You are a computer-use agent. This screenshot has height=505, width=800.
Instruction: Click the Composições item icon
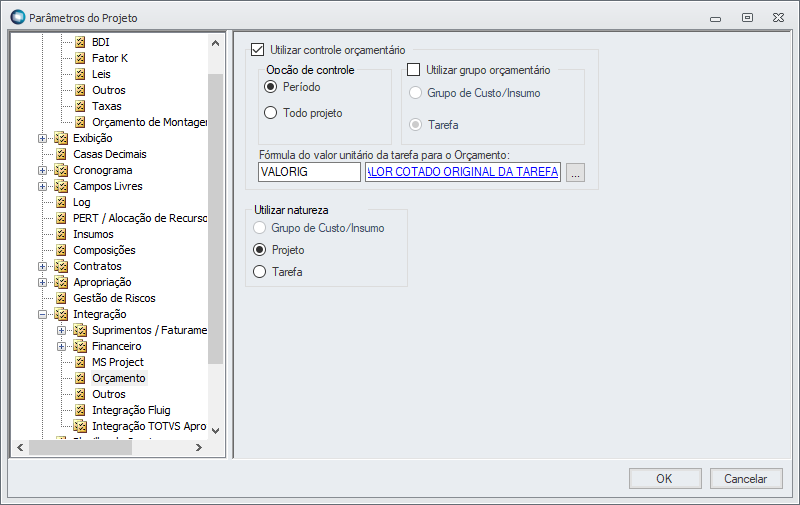tap(61, 250)
